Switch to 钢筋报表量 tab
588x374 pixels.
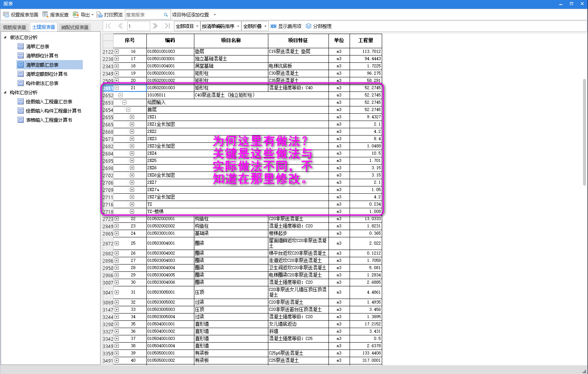coord(15,27)
